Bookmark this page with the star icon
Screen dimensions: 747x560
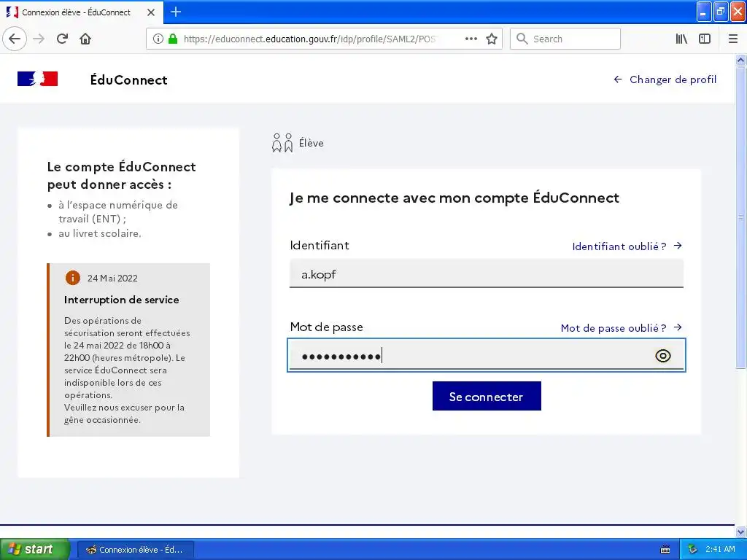click(492, 39)
